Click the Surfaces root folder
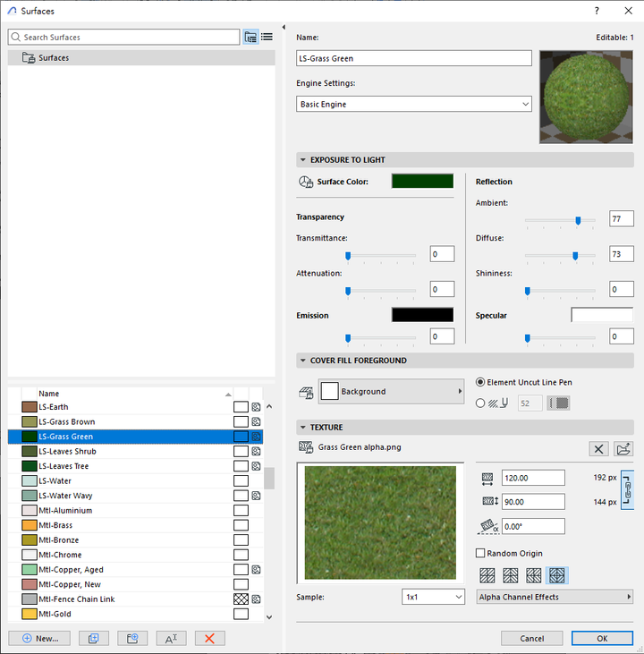The image size is (644, 654). [141, 57]
